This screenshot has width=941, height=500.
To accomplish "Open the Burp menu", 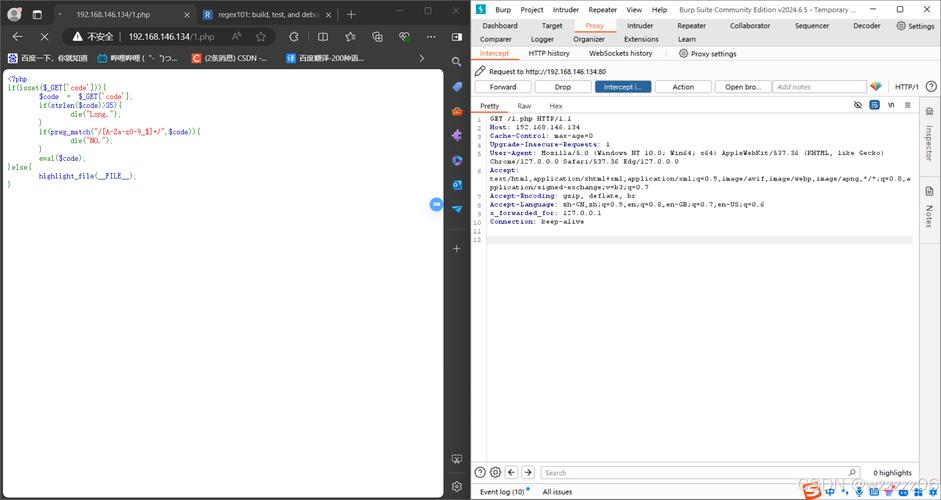I will click(503, 10).
